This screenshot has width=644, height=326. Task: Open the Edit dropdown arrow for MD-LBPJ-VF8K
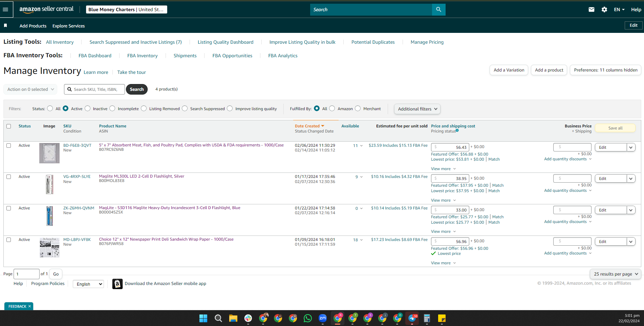631,242
